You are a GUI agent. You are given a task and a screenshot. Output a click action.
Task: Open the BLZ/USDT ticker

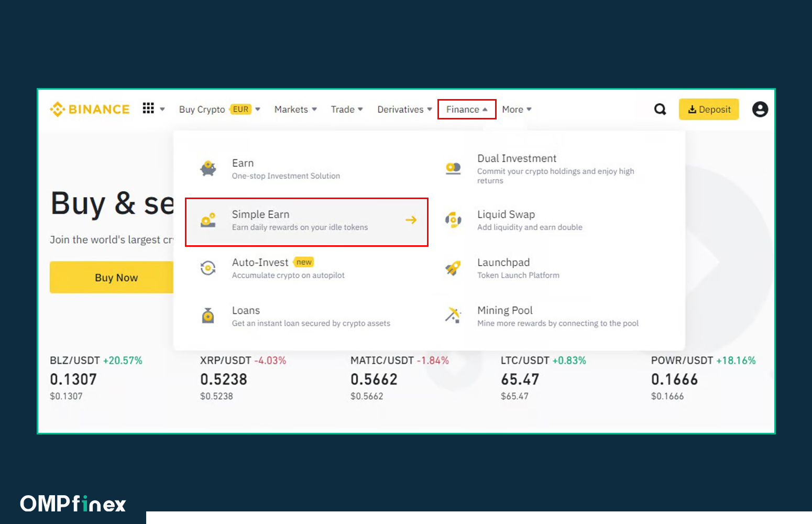pyautogui.click(x=96, y=378)
